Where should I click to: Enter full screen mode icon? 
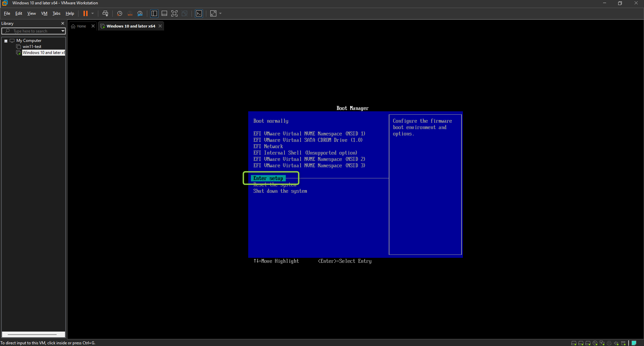tap(174, 13)
